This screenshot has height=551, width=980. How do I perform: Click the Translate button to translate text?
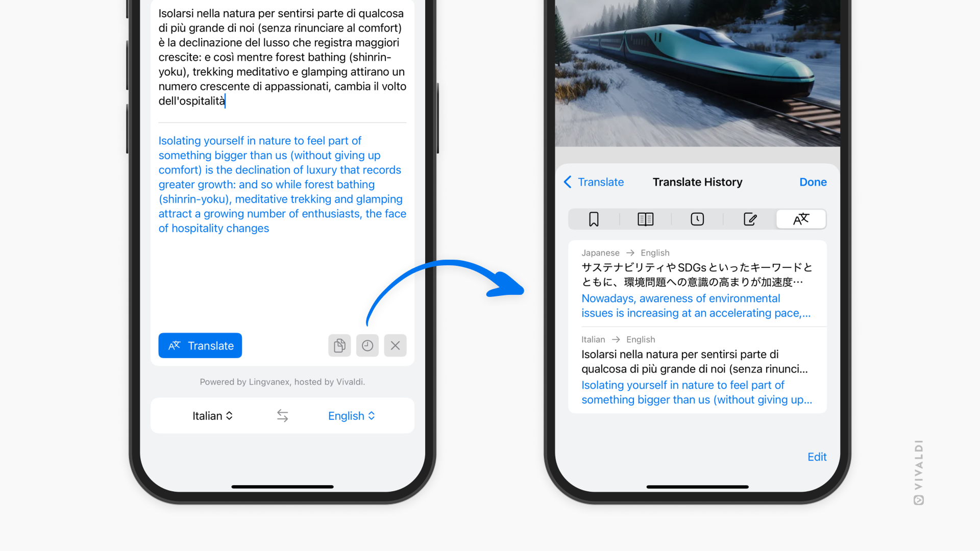coord(200,345)
